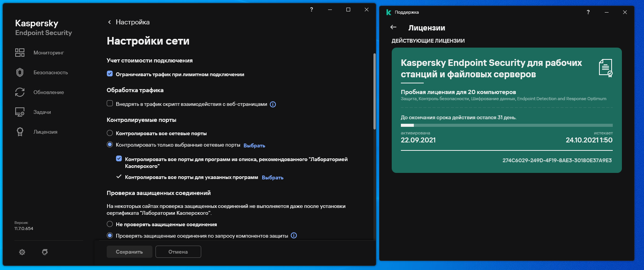Enable script injection into traffic checkbox
Screen dimensions: 644x270
pos(110,103)
